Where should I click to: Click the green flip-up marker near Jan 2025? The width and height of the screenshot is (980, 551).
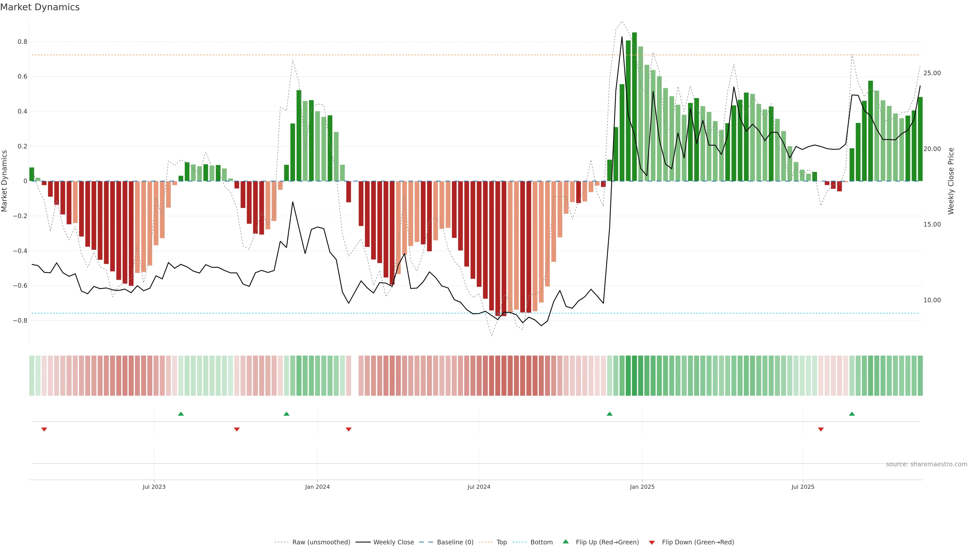(609, 414)
